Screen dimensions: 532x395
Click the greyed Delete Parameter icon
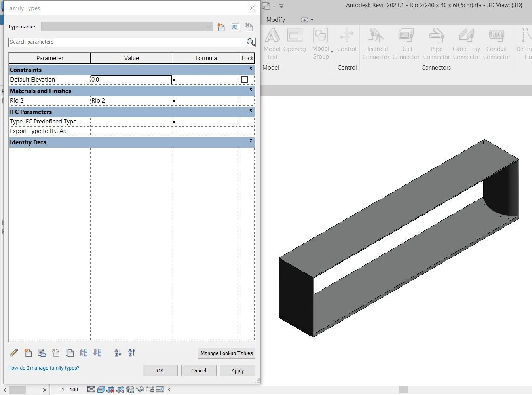pyautogui.click(x=56, y=352)
